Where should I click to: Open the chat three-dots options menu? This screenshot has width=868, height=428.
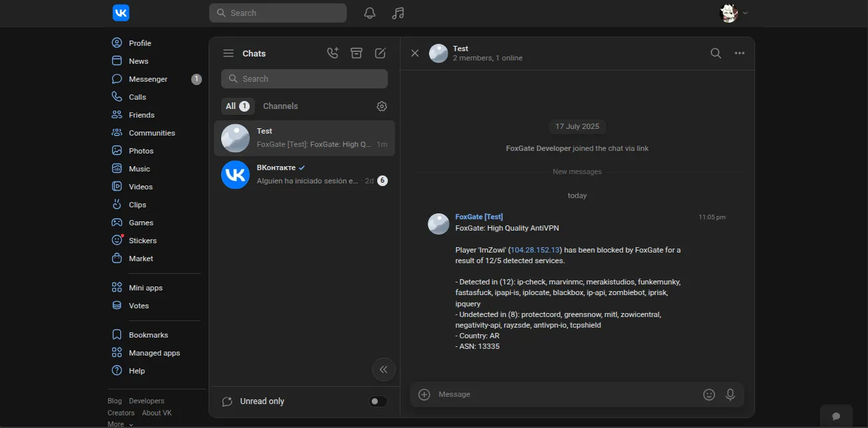(x=740, y=53)
